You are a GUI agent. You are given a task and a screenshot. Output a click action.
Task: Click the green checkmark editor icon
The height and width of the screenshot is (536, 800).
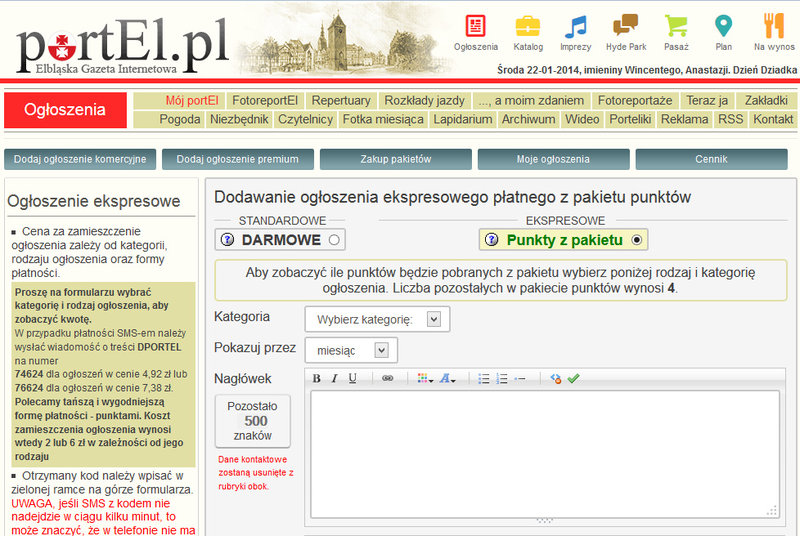(x=573, y=378)
